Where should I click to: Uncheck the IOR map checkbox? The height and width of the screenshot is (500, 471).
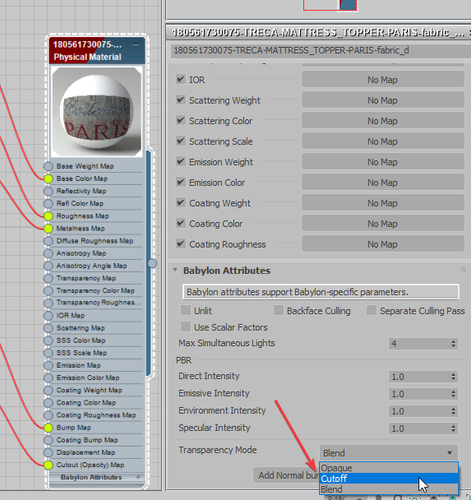click(x=181, y=79)
